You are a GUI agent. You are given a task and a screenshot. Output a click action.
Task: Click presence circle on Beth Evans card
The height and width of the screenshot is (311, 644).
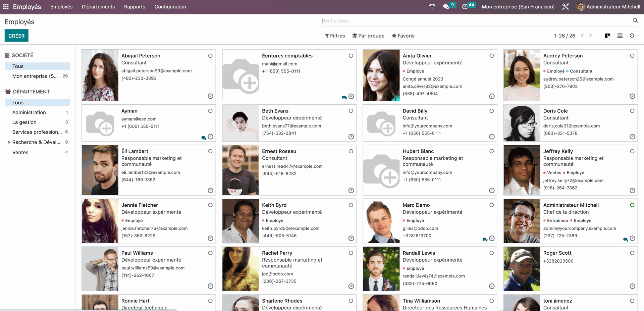351,111
